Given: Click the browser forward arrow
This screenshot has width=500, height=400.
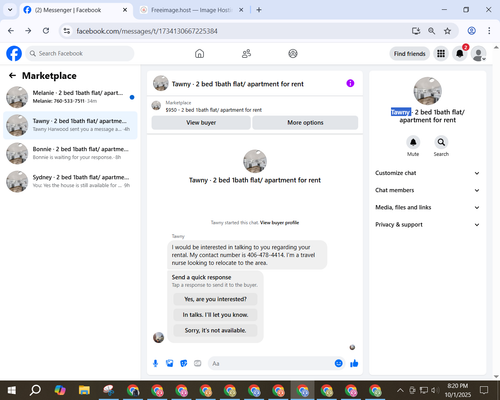Looking at the screenshot, I should pos(28,31).
